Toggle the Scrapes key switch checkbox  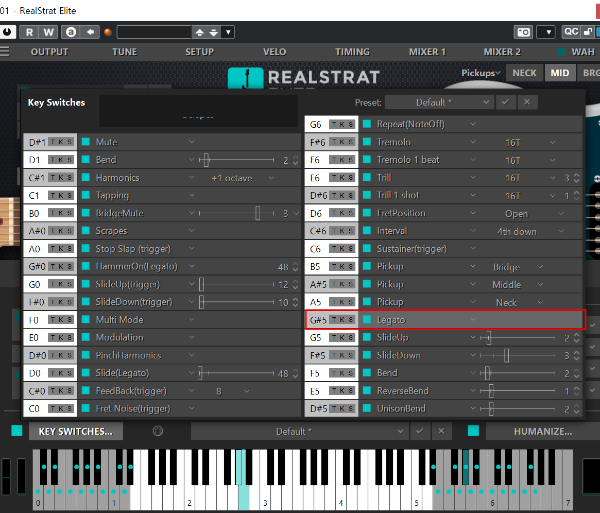point(86,231)
